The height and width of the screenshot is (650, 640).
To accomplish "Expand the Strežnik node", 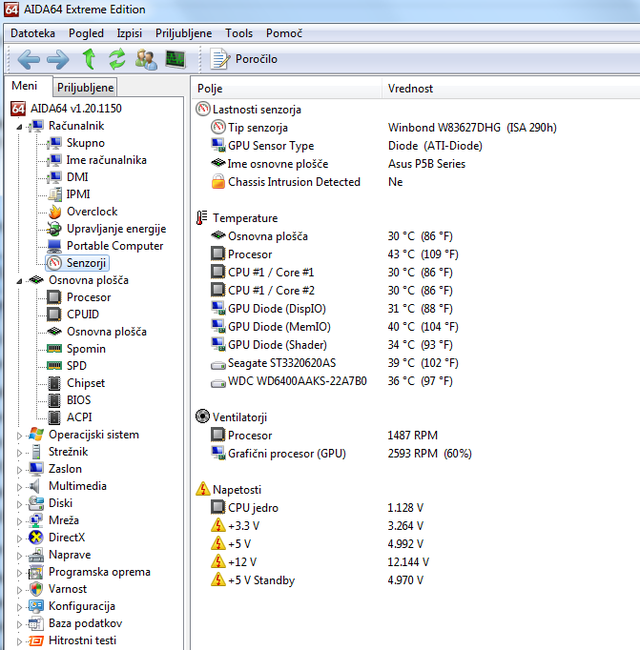I will pos(19,453).
